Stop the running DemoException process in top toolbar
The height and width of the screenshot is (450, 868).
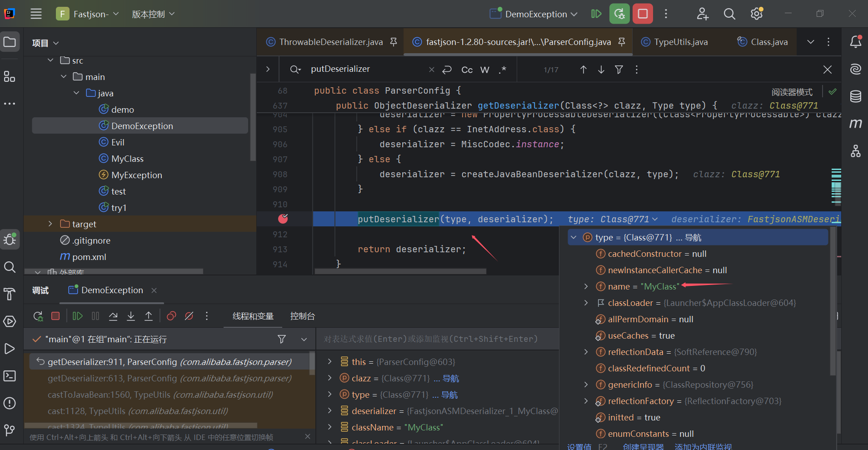643,14
